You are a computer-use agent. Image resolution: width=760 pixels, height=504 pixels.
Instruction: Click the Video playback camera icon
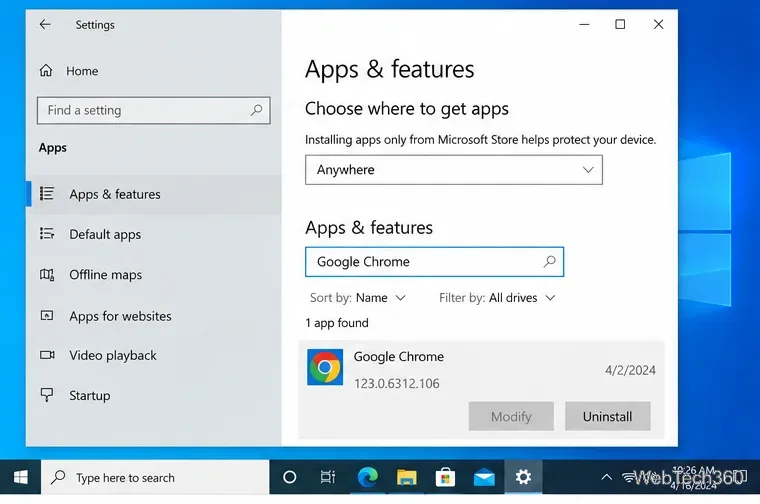pyautogui.click(x=47, y=355)
